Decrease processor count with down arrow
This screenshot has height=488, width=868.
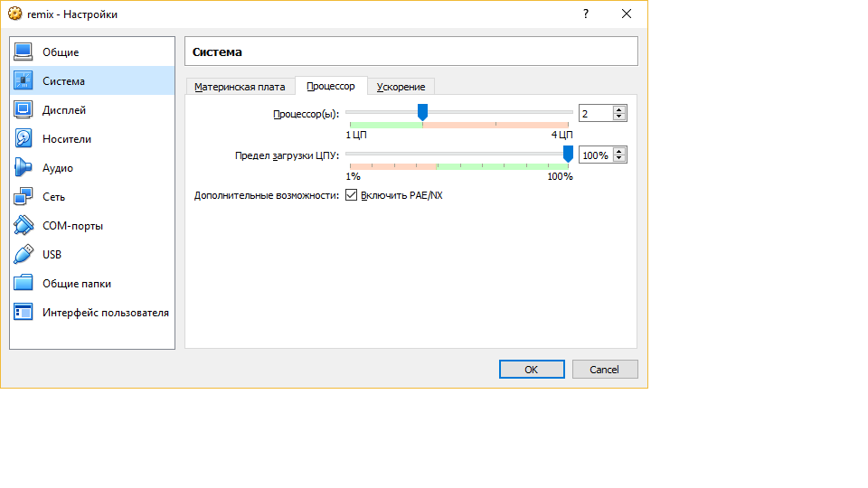[619, 117]
